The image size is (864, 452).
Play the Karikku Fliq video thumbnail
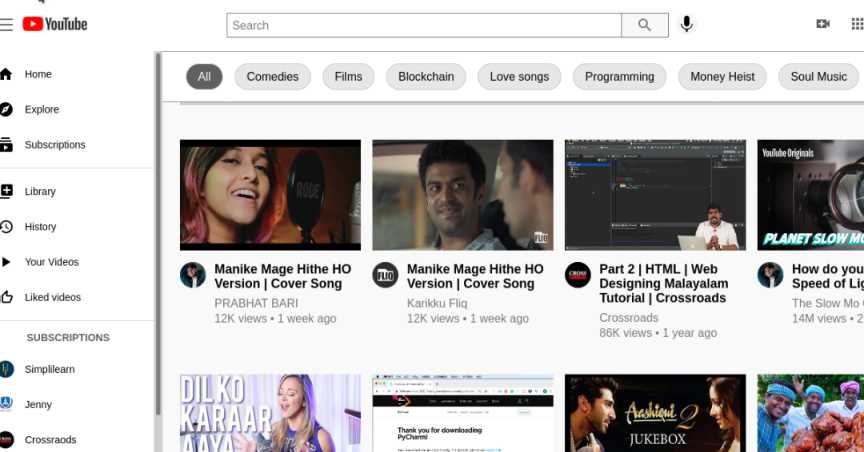(x=463, y=195)
